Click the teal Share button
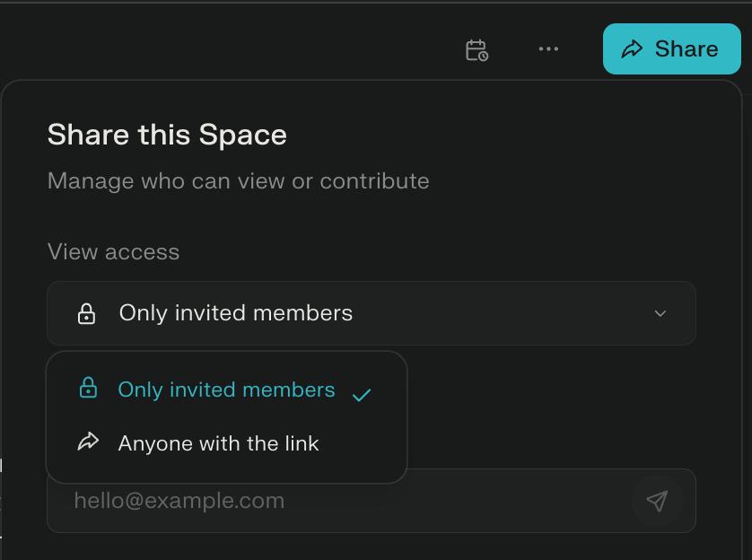Image resolution: width=752 pixels, height=560 pixels. pyautogui.click(x=671, y=49)
